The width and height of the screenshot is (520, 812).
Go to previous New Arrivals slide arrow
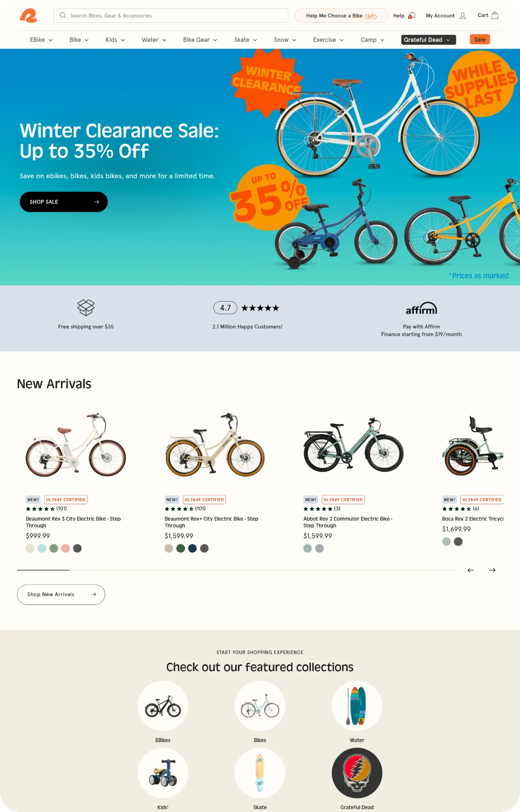click(470, 570)
